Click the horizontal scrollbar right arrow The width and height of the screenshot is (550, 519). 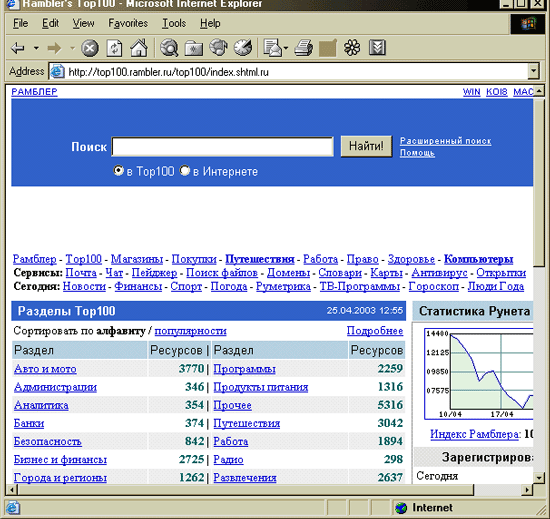click(x=528, y=489)
